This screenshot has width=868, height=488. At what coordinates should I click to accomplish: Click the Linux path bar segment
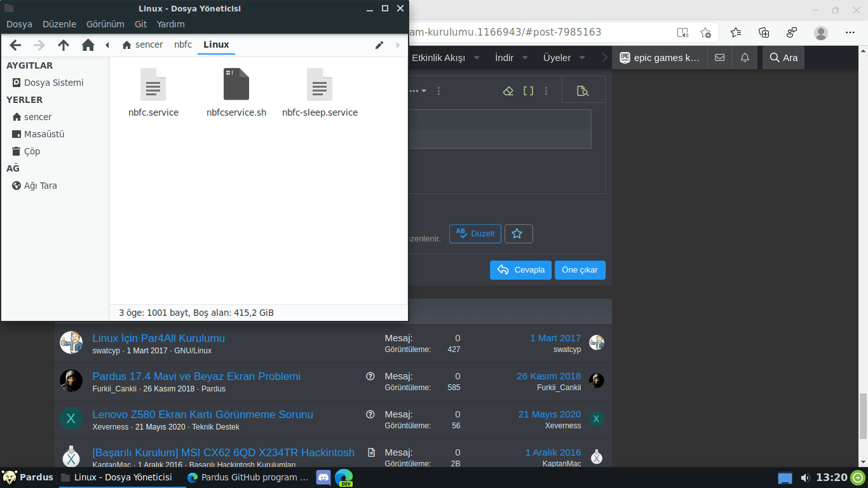[216, 44]
